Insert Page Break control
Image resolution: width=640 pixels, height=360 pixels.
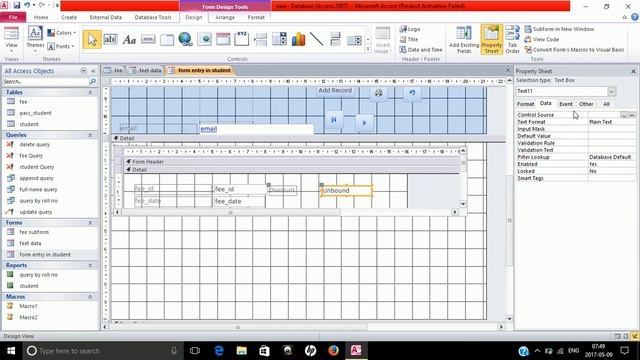pyautogui.click(x=260, y=40)
